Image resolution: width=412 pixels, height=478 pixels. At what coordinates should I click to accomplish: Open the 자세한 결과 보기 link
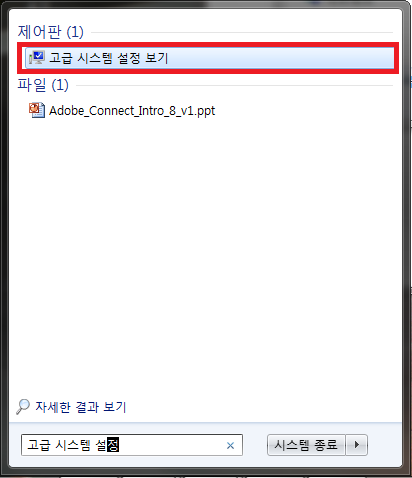(x=81, y=407)
